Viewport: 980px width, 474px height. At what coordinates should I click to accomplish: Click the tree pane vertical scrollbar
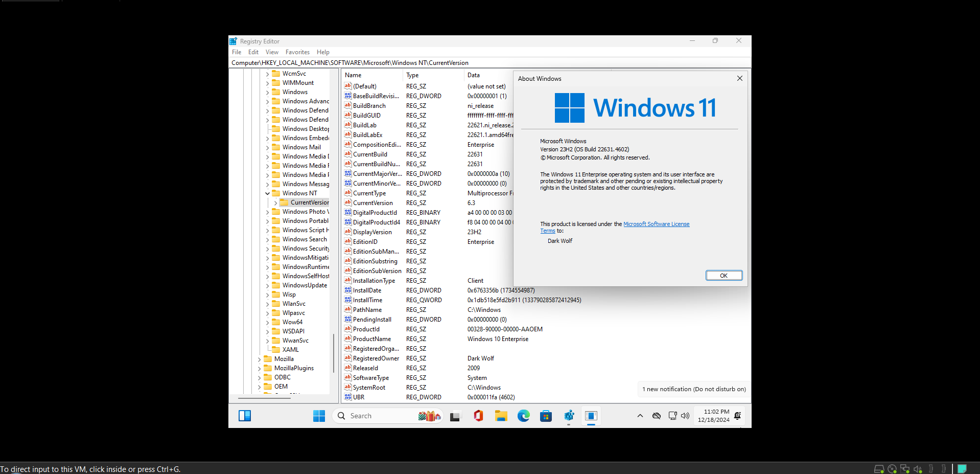[334, 353]
